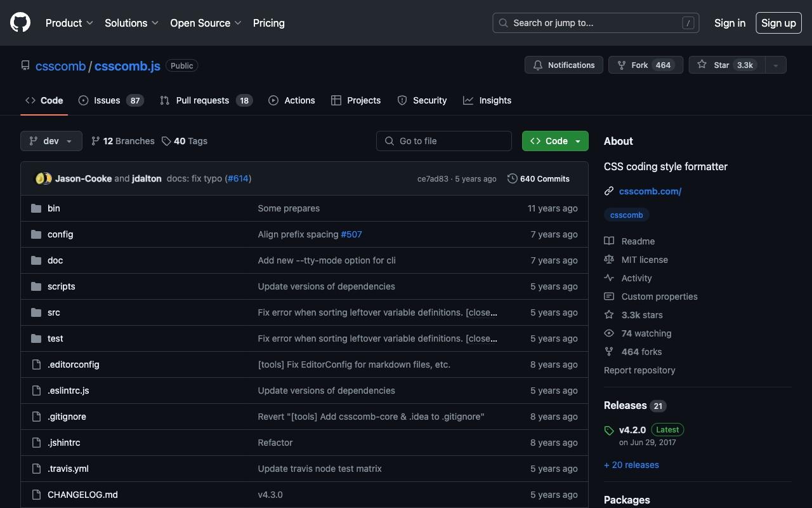
Task: Focus the Search or jump to field
Action: tap(596, 23)
